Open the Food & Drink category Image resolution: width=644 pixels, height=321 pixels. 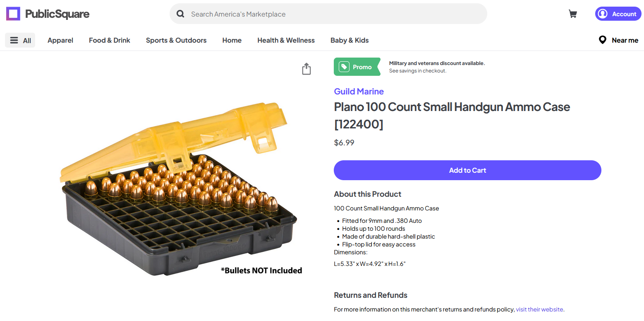coord(110,40)
